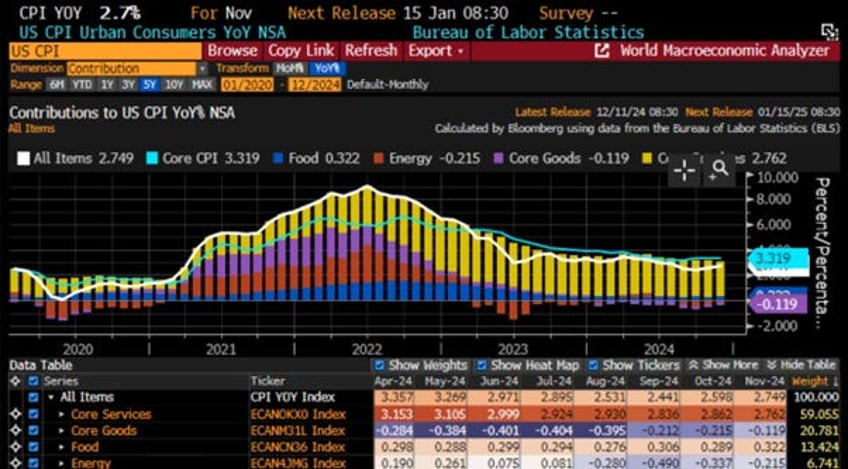Image resolution: width=848 pixels, height=469 pixels.
Task: Click the orange Energy legend swatch
Action: (x=379, y=158)
